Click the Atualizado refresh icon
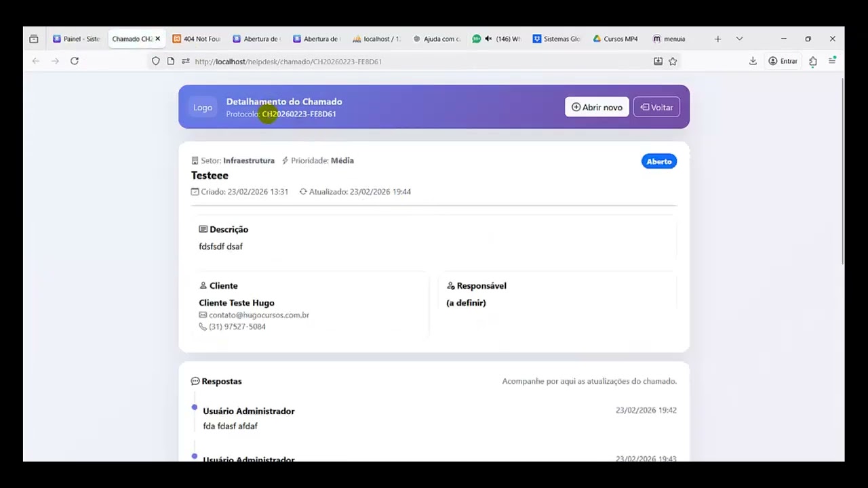This screenshot has width=868, height=488. (x=303, y=192)
